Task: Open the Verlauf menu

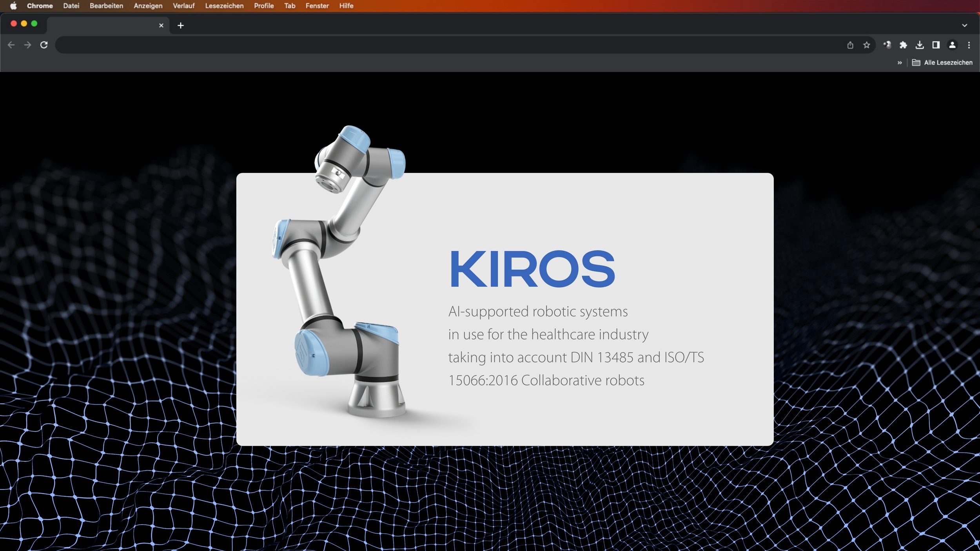Action: (183, 6)
